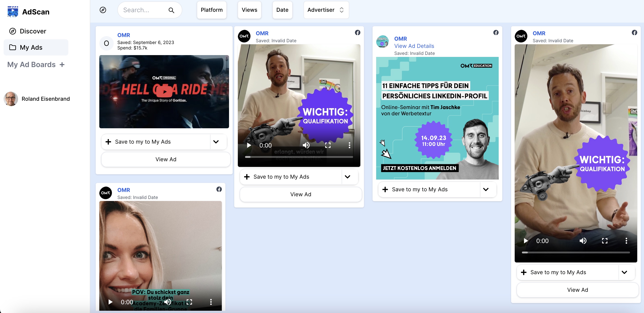Screen dimensions: 644x313
Task: Click OMR advertiser link on second column card
Action: 262,33
